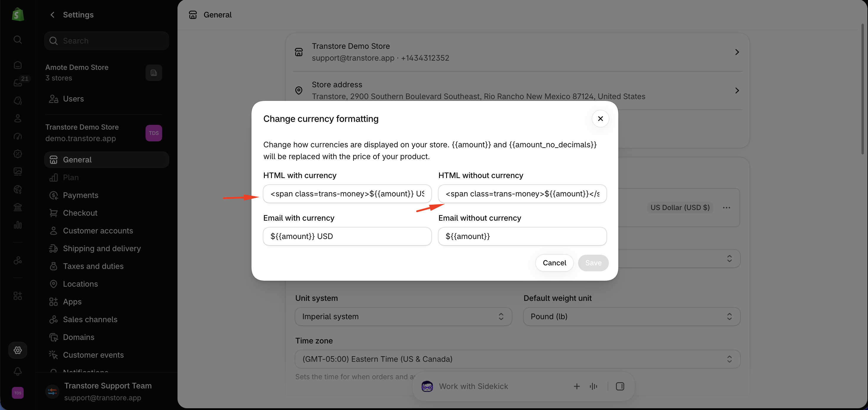The height and width of the screenshot is (410, 868).
Task: Open the Home icon in left rail
Action: coord(18,65)
